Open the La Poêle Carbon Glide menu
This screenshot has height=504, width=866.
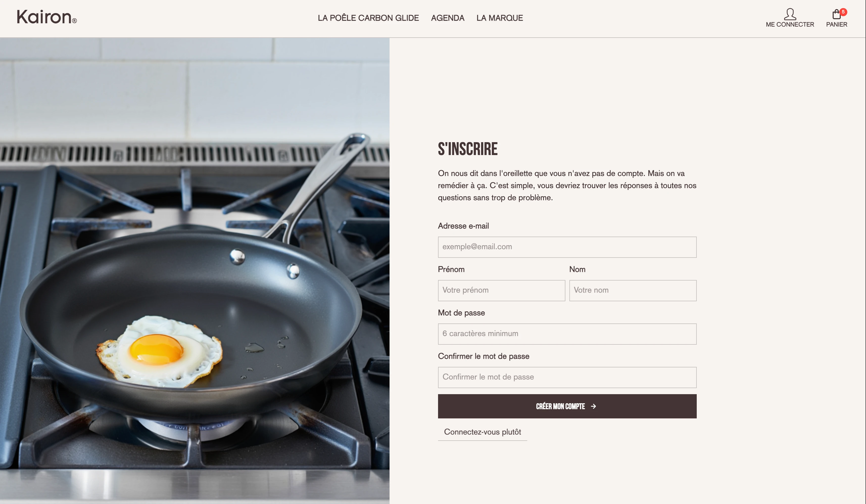[x=368, y=18]
